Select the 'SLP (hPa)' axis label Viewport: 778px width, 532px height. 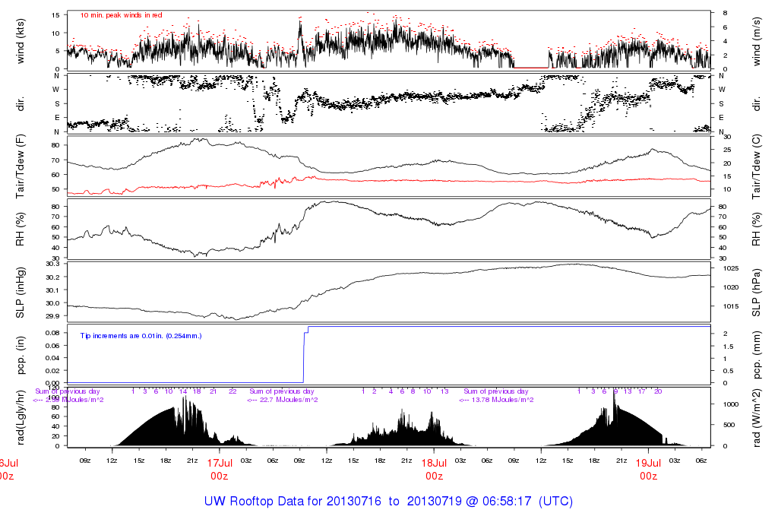pyautogui.click(x=756, y=293)
